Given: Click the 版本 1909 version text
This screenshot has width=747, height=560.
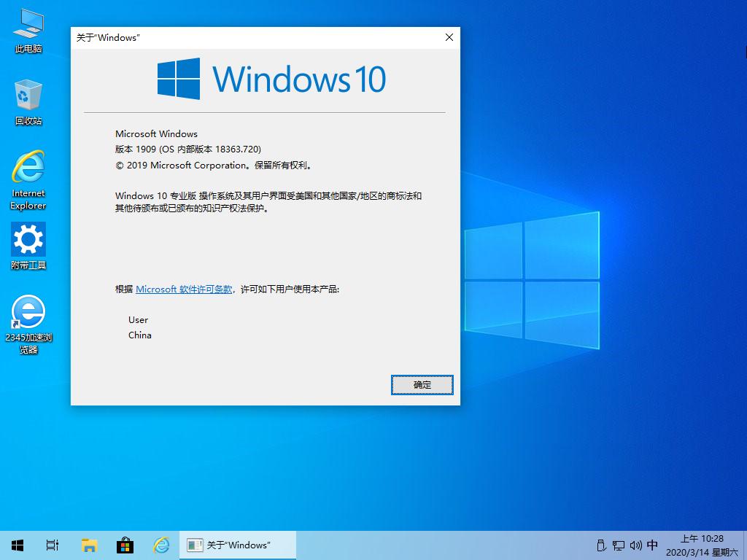Looking at the screenshot, I should pos(188,149).
